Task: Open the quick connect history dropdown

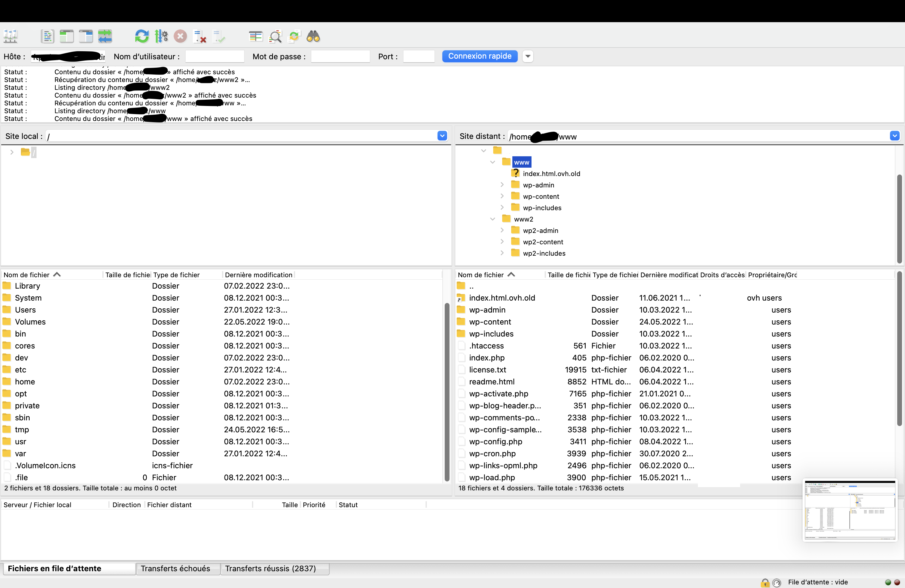Action: point(527,56)
